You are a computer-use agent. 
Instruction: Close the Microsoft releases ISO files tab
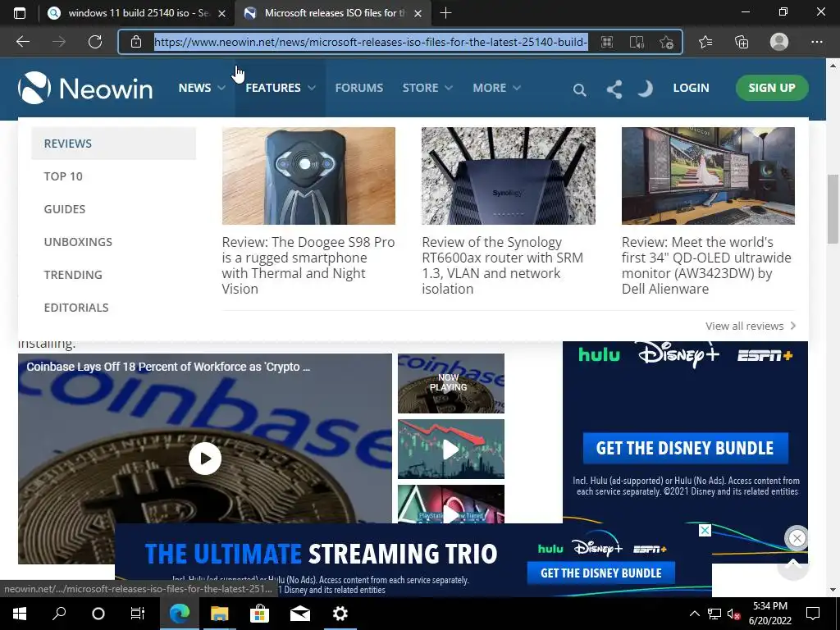[x=418, y=13]
